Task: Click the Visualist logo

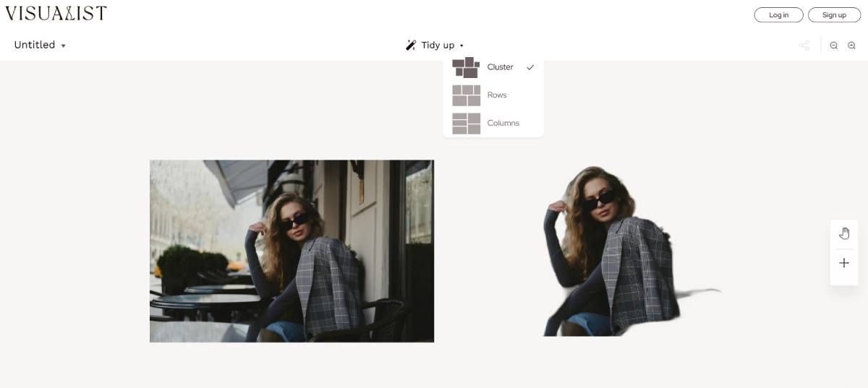Action: coord(56,13)
